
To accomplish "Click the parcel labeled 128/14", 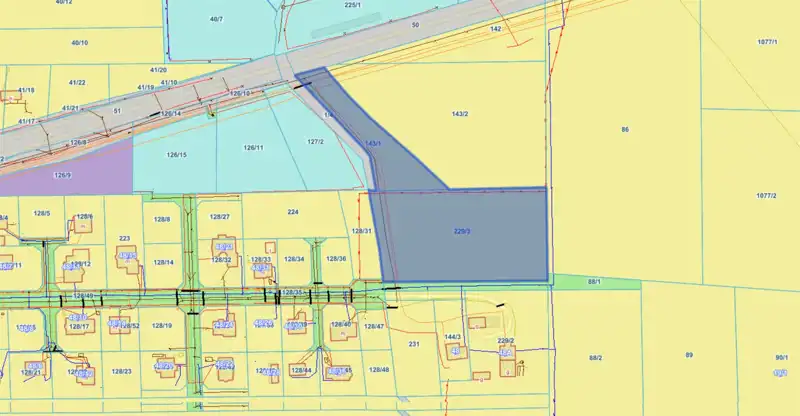I will tap(164, 262).
